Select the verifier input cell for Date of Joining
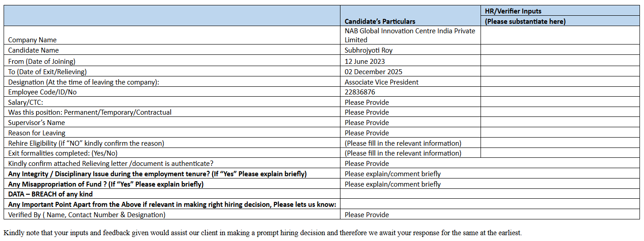The height and width of the screenshot is (241, 644). tap(560, 61)
